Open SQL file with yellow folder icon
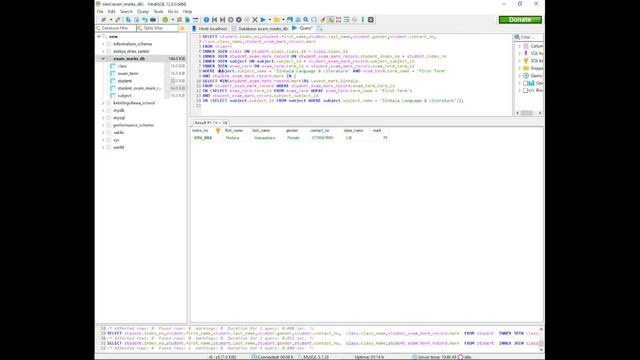Screen dimensions: 640x360 (277, 20)
